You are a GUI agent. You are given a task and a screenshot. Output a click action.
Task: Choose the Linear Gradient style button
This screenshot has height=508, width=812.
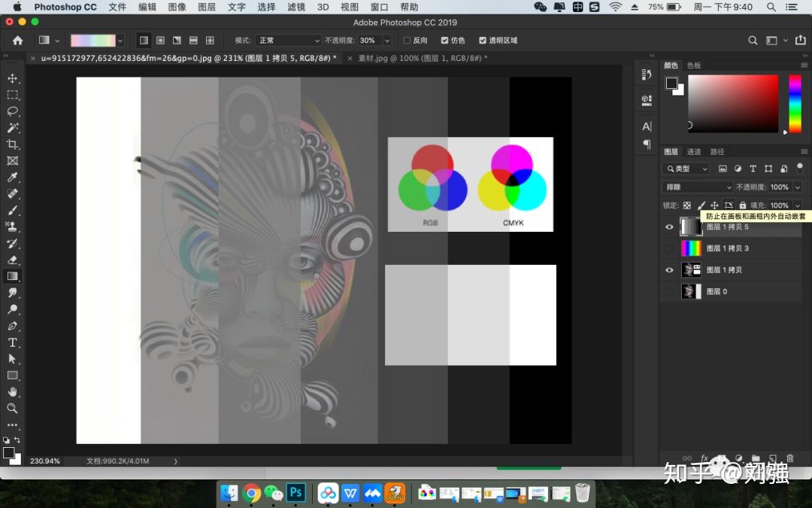[x=144, y=41]
